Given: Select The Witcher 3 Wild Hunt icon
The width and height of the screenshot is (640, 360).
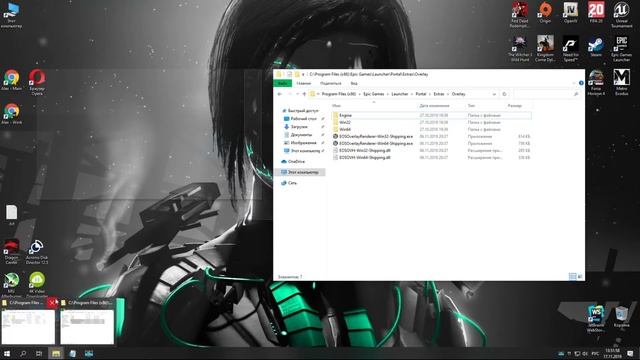Looking at the screenshot, I should [x=520, y=49].
